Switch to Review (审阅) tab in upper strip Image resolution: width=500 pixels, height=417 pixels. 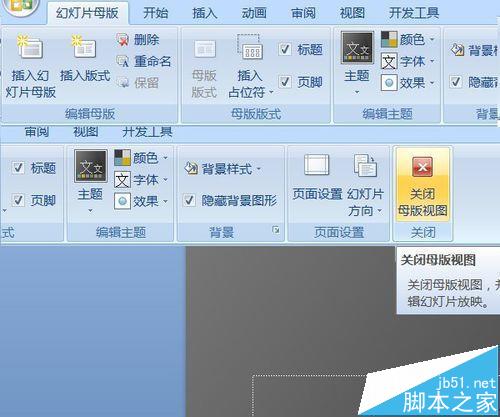[303, 13]
